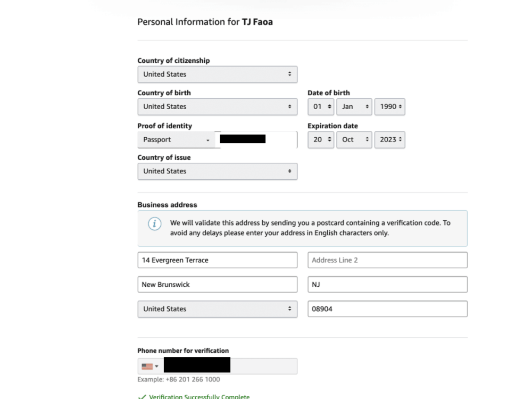Image resolution: width=532 pixels, height=399 pixels.
Task: Open the birth day selector showing 01
Action: click(321, 106)
